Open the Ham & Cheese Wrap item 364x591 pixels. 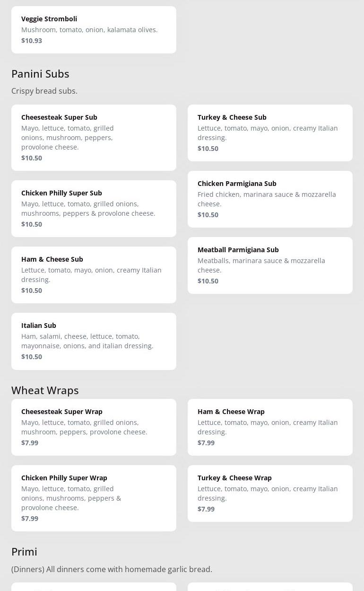pos(270,427)
